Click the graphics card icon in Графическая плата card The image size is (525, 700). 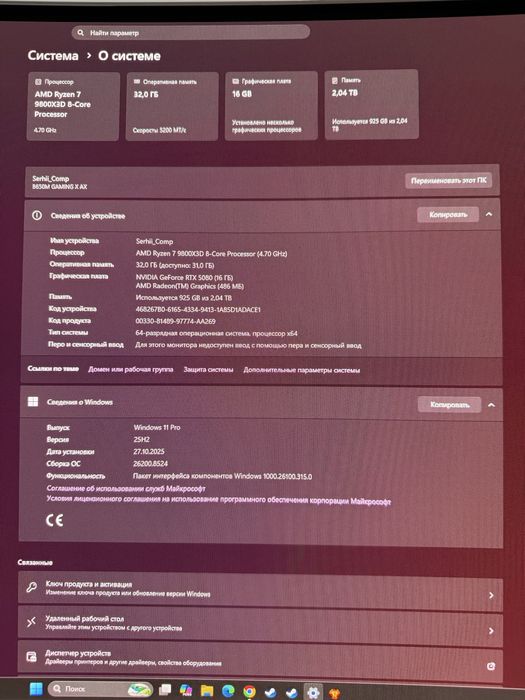[235, 81]
